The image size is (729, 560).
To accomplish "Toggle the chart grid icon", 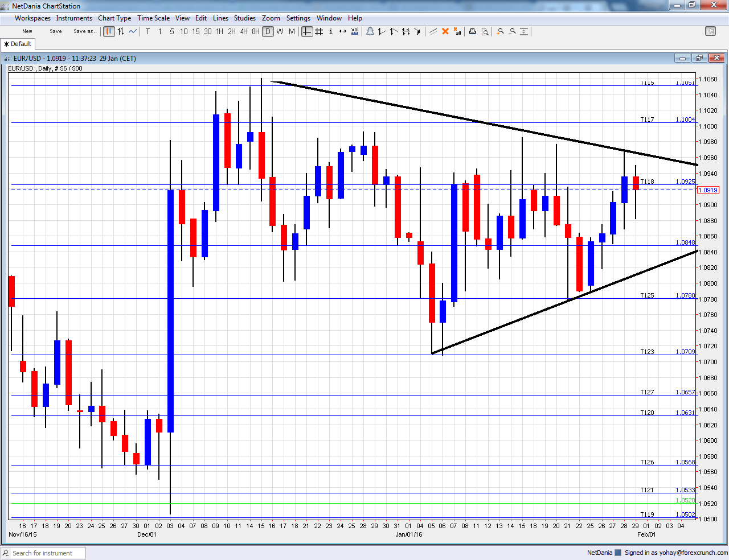I will (x=319, y=31).
